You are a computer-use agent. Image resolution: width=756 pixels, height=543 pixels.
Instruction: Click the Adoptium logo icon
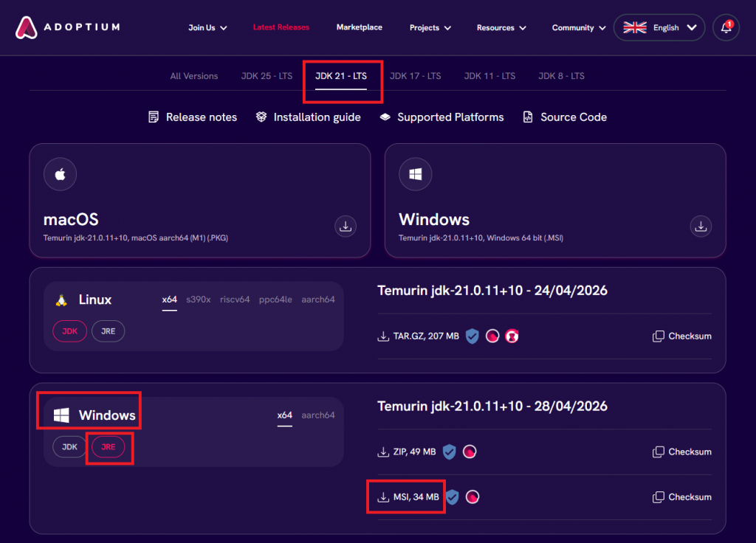(26, 27)
